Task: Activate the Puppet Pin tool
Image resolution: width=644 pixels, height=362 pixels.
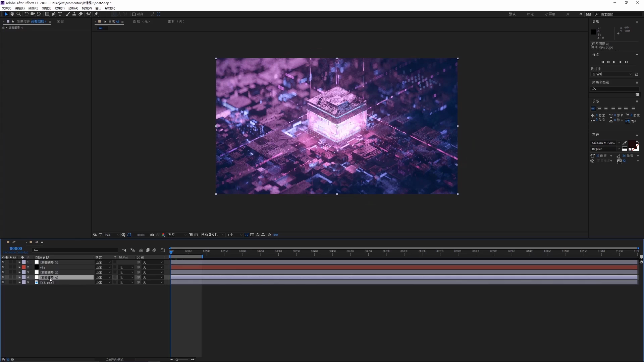Action: (x=96, y=14)
